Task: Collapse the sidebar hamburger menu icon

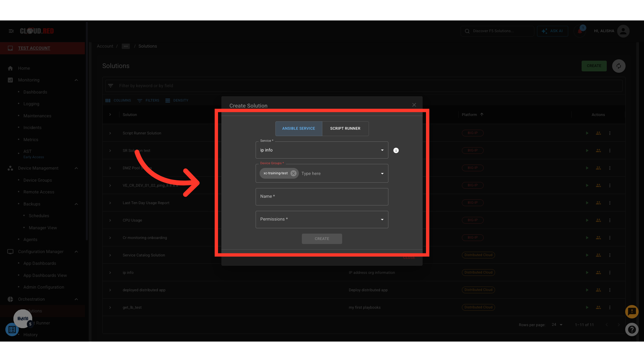Action: [x=11, y=31]
